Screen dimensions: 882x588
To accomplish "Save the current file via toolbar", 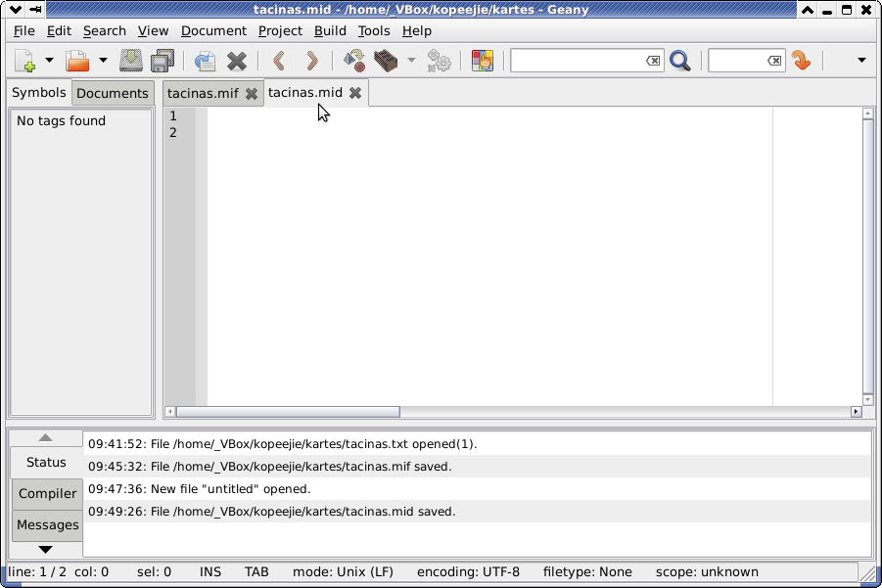I will click(130, 61).
